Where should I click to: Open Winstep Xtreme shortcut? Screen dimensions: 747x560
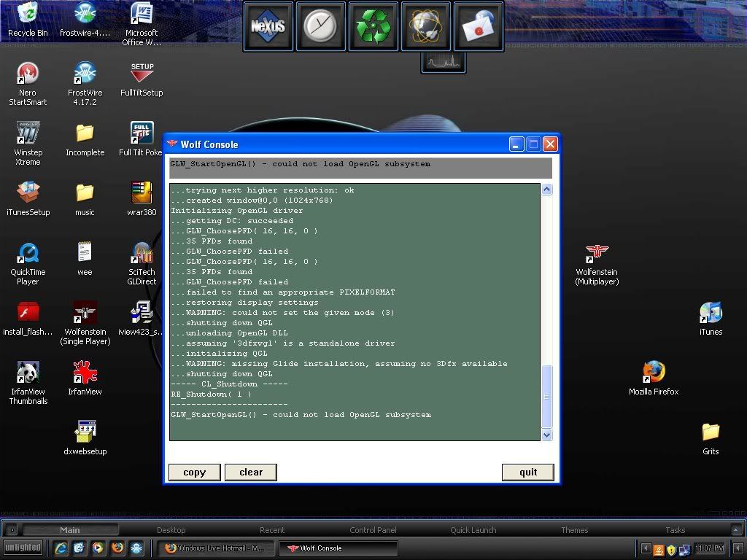tap(28, 144)
